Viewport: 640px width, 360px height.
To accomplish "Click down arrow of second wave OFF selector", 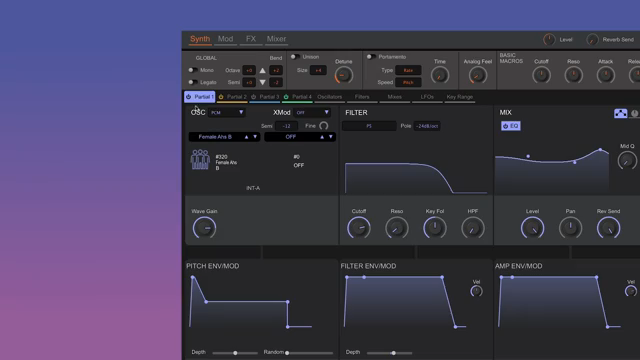I will 331,137.
